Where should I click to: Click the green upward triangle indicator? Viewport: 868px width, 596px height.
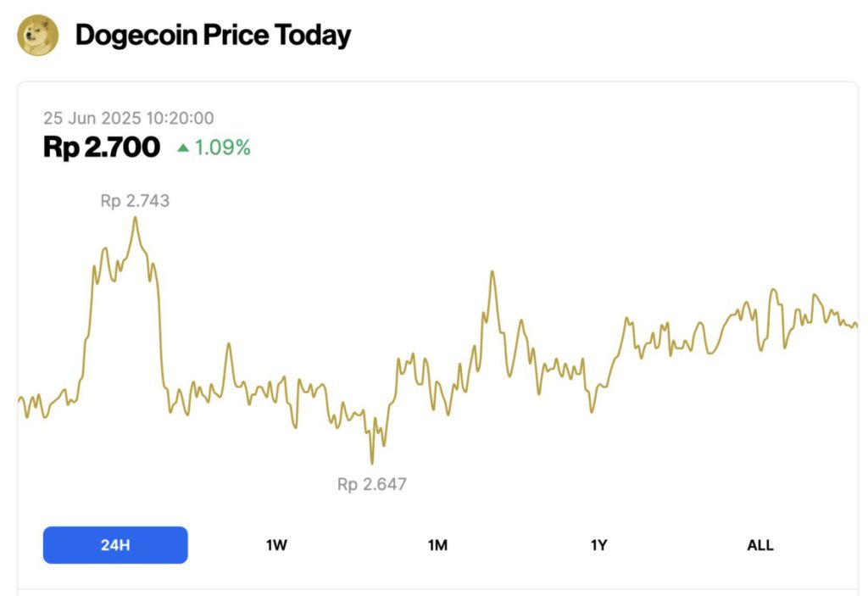click(x=183, y=148)
